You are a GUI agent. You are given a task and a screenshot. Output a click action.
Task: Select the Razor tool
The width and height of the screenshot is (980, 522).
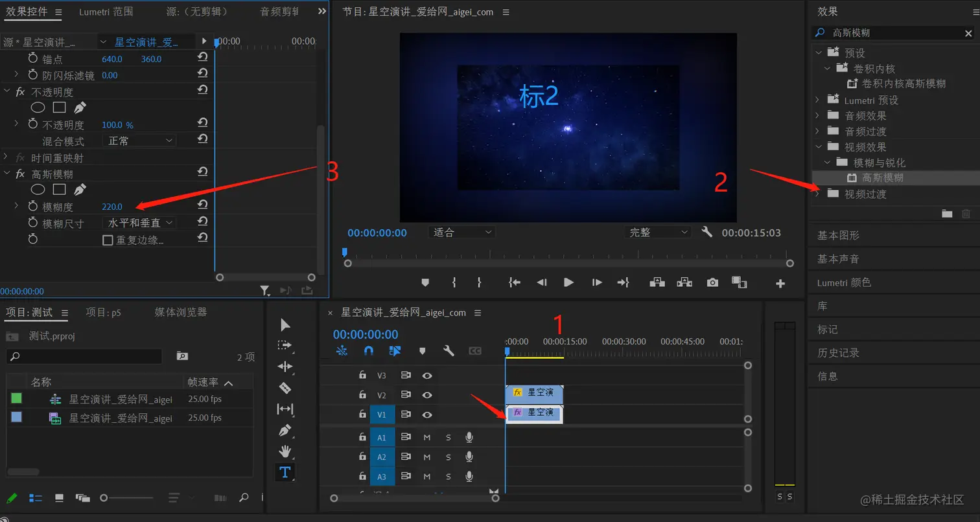coord(285,388)
